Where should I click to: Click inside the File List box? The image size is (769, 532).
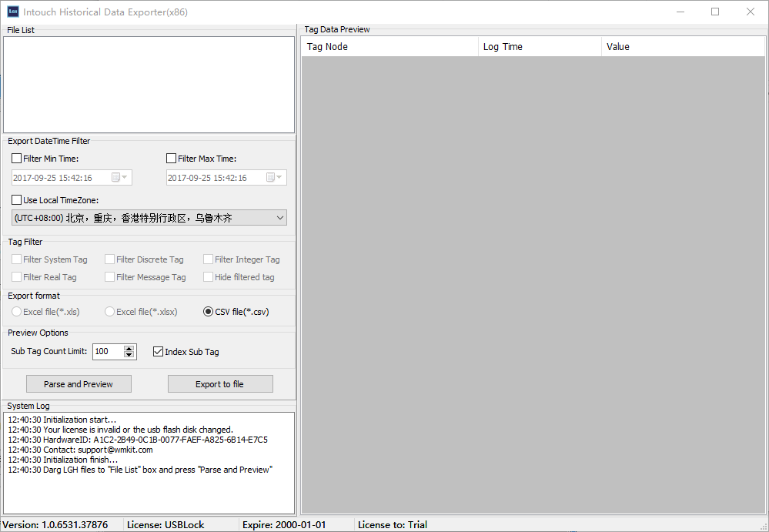[x=149, y=85]
